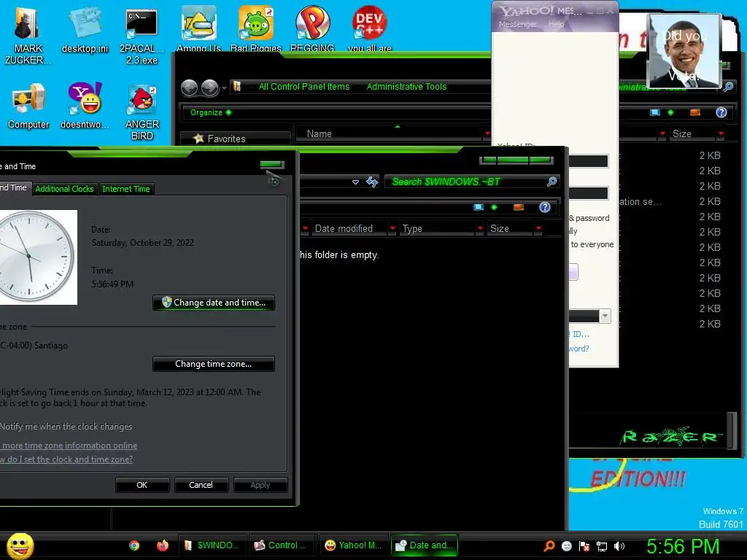Screen dimensions: 747x560
Task: Open the smiley-face Start button
Action: pyautogui.click(x=20, y=545)
